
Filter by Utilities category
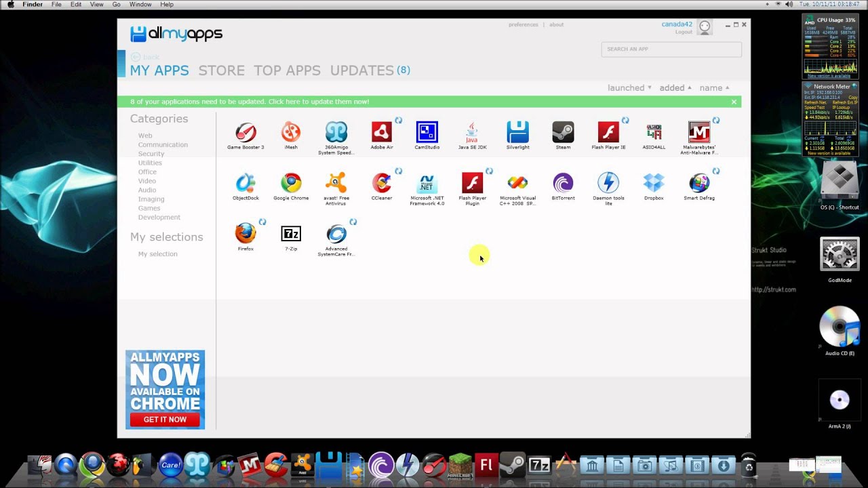(x=150, y=163)
